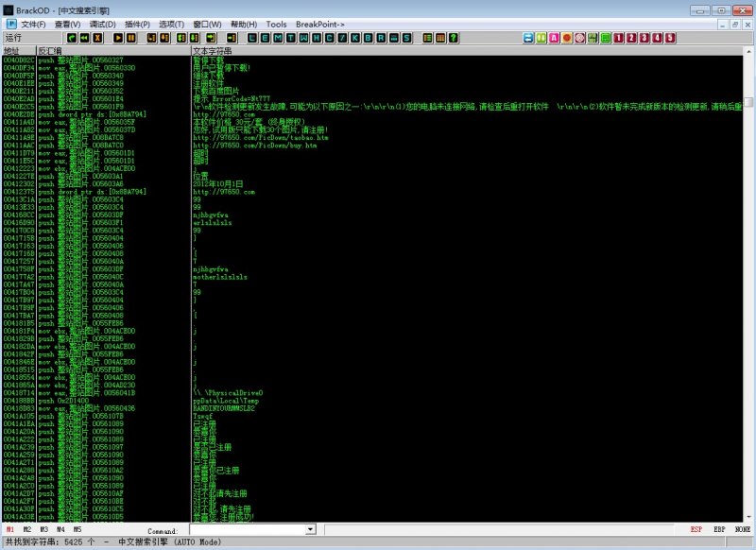Click the green Restart program arrow icon
Image resolution: width=756 pixels, height=550 pixels.
(72, 38)
